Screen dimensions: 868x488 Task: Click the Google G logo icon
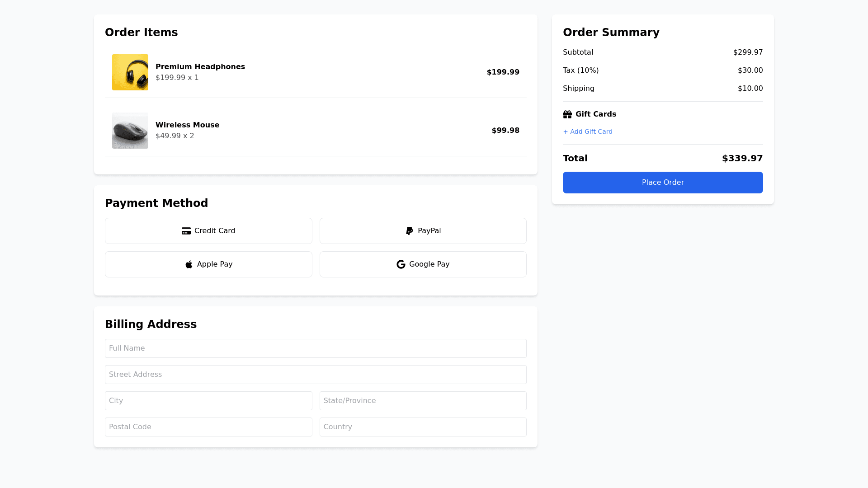click(x=401, y=264)
